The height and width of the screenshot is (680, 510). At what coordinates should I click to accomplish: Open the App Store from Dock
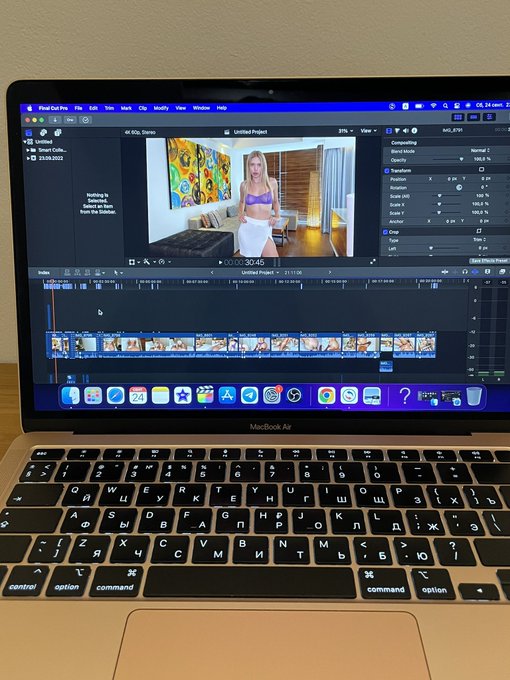pos(227,396)
